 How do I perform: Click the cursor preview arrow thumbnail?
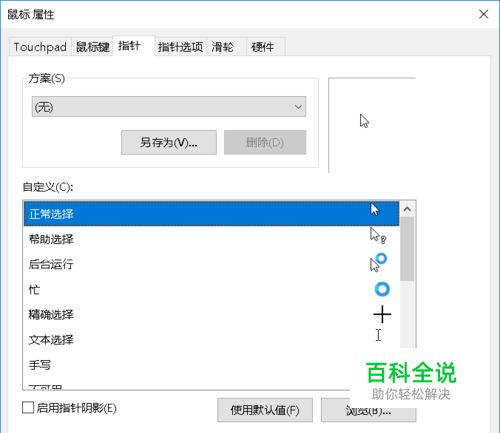point(364,121)
